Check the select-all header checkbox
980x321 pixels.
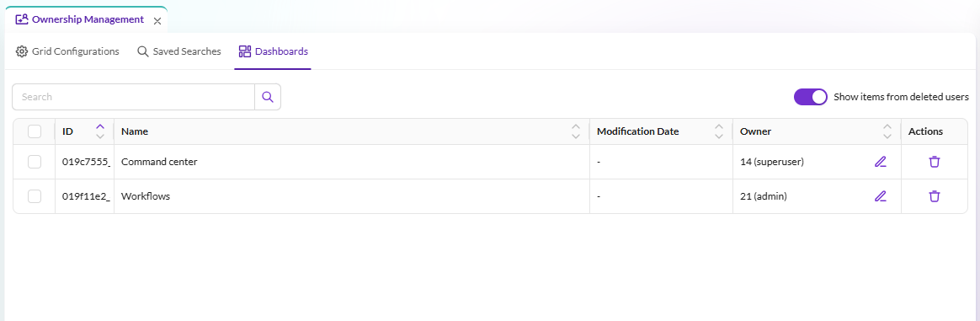pyautogui.click(x=35, y=131)
